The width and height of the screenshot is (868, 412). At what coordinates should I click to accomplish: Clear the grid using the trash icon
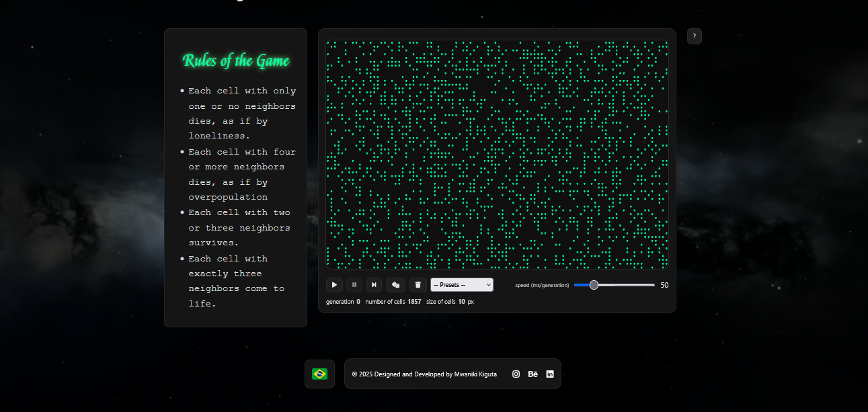click(x=418, y=285)
